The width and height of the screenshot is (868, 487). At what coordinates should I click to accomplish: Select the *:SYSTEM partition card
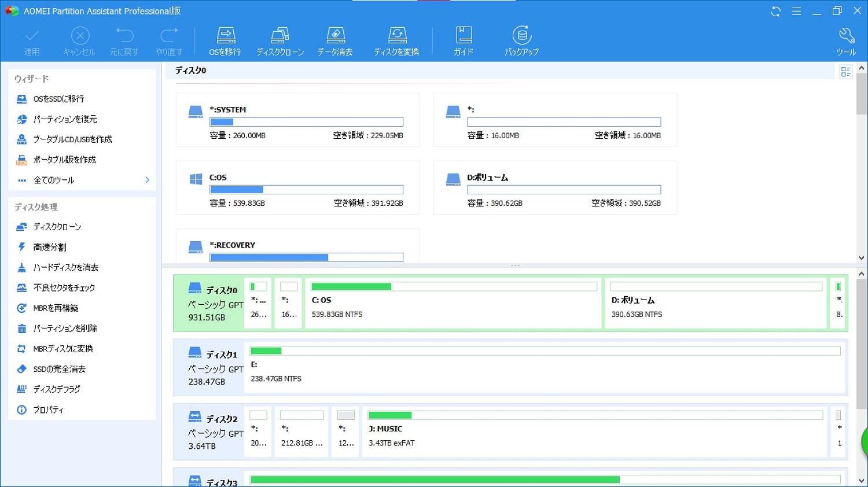coord(297,120)
